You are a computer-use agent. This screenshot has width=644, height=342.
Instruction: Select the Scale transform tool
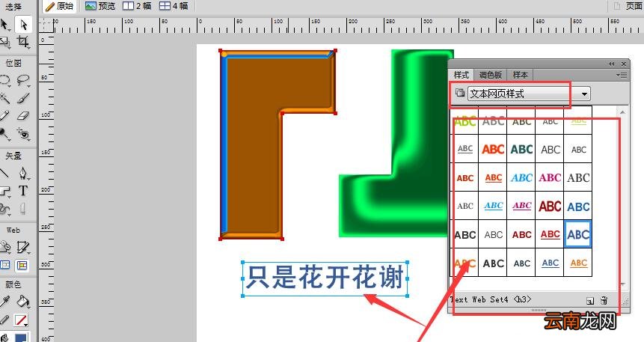(x=5, y=41)
